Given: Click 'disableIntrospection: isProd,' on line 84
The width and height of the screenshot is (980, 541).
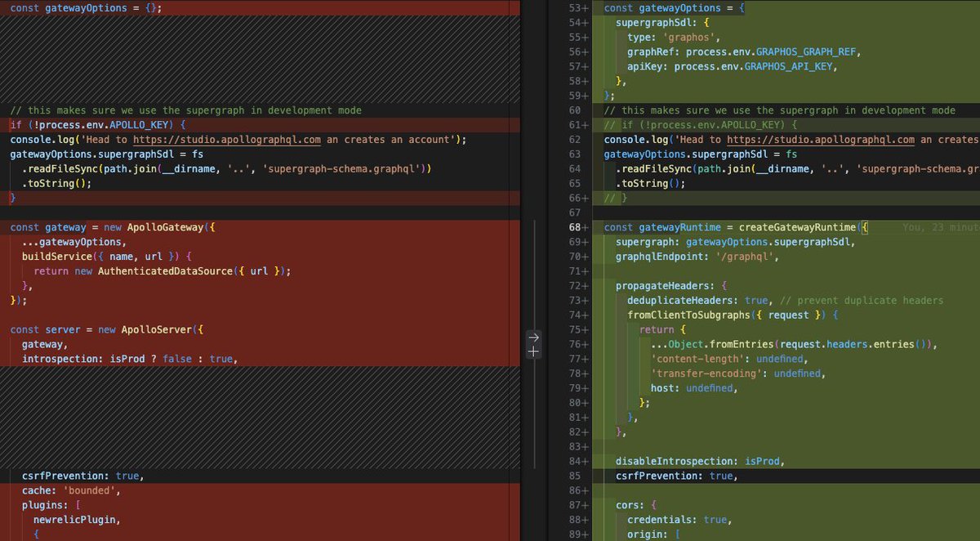Looking at the screenshot, I should click(x=700, y=461).
